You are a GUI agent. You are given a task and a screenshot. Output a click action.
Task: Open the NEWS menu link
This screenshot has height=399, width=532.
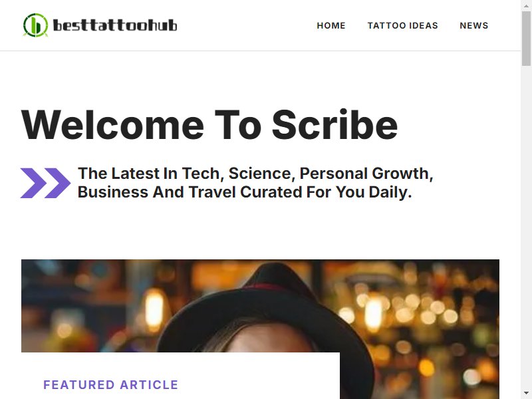[x=474, y=25]
